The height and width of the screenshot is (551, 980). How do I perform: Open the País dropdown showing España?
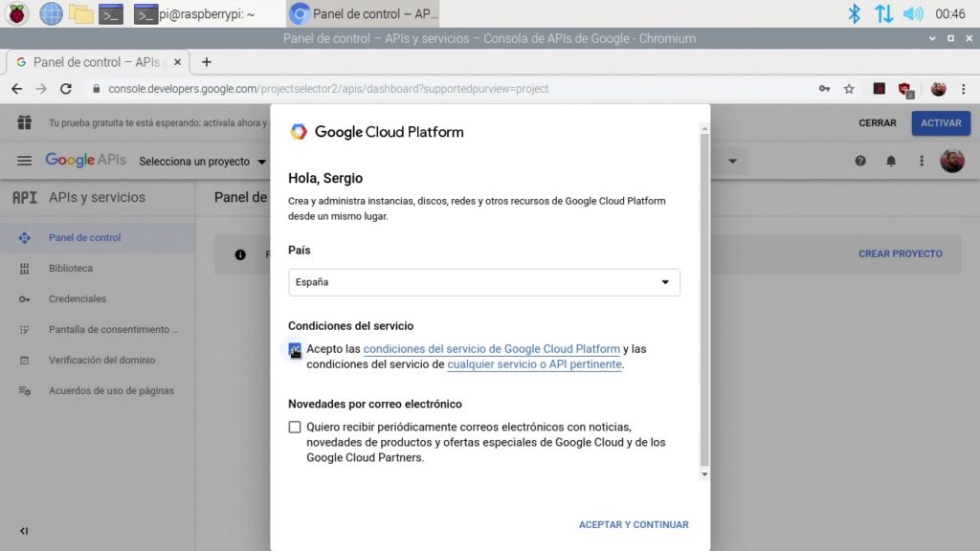point(483,282)
